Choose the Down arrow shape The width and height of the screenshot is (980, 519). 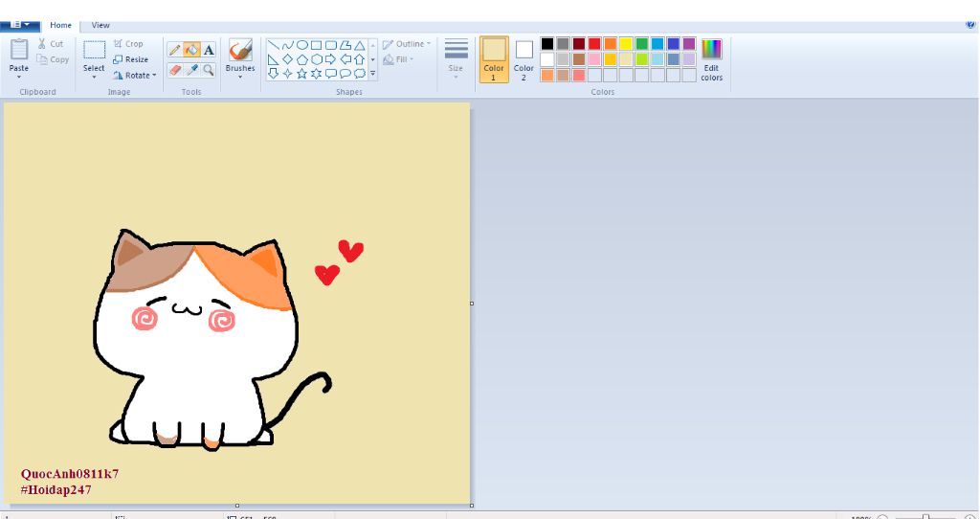pos(273,74)
